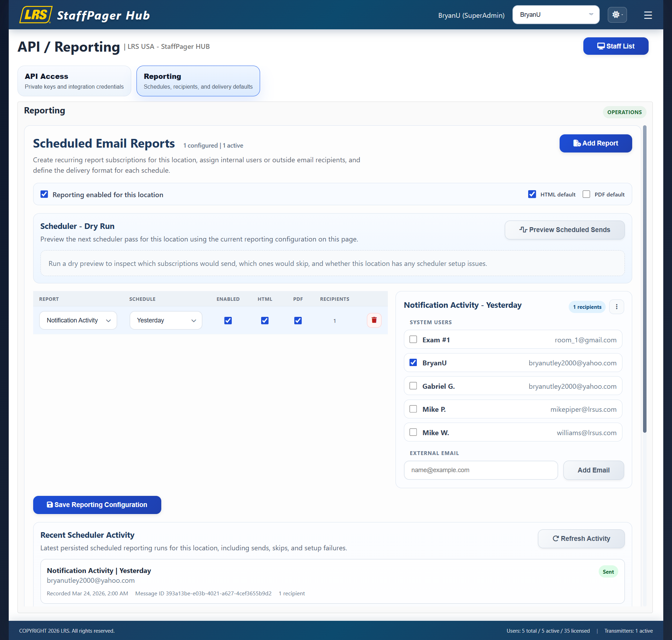This screenshot has width=672, height=640.
Task: Select Exam #1 as recipient
Action: coord(413,340)
